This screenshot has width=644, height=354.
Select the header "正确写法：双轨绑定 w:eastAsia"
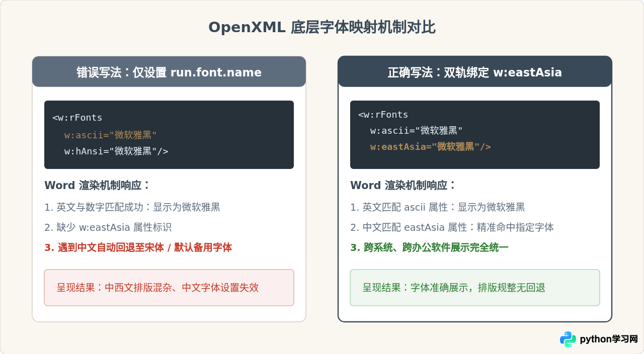475,72
